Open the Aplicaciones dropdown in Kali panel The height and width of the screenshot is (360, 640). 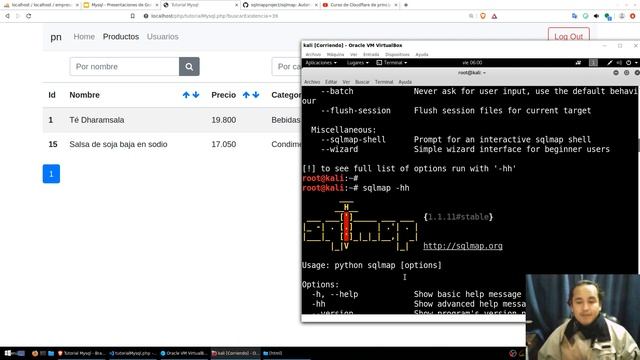(321, 63)
